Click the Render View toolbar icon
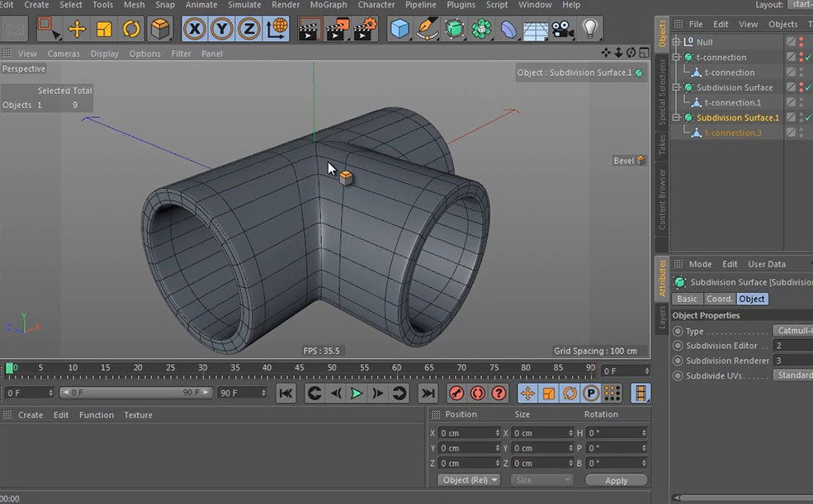This screenshot has height=504, width=813. click(310, 29)
